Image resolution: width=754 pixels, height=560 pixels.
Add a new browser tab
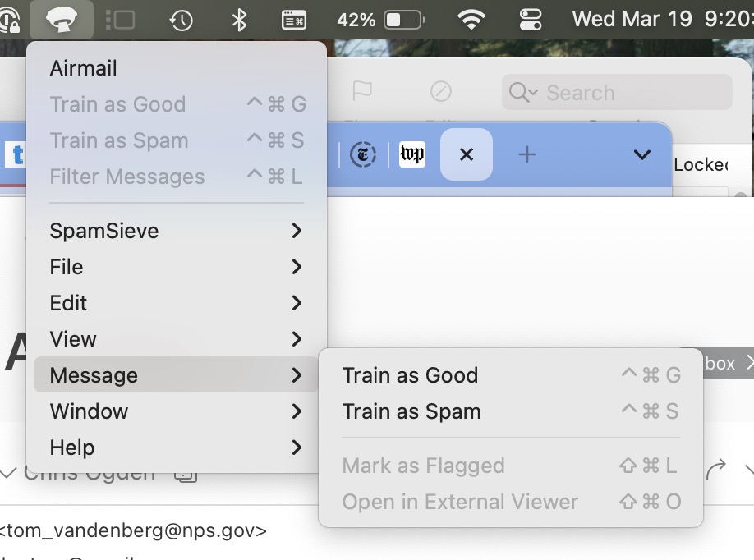[527, 155]
